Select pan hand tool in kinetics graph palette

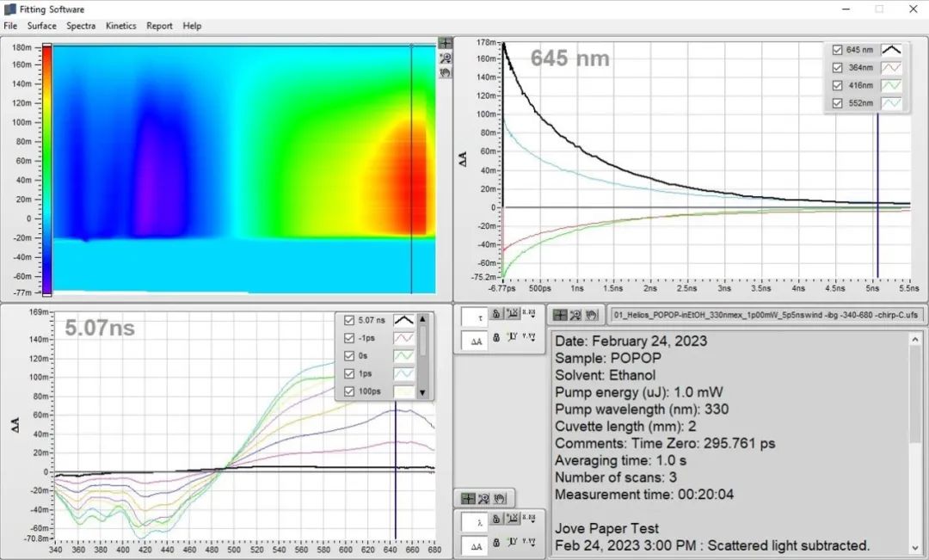click(591, 315)
